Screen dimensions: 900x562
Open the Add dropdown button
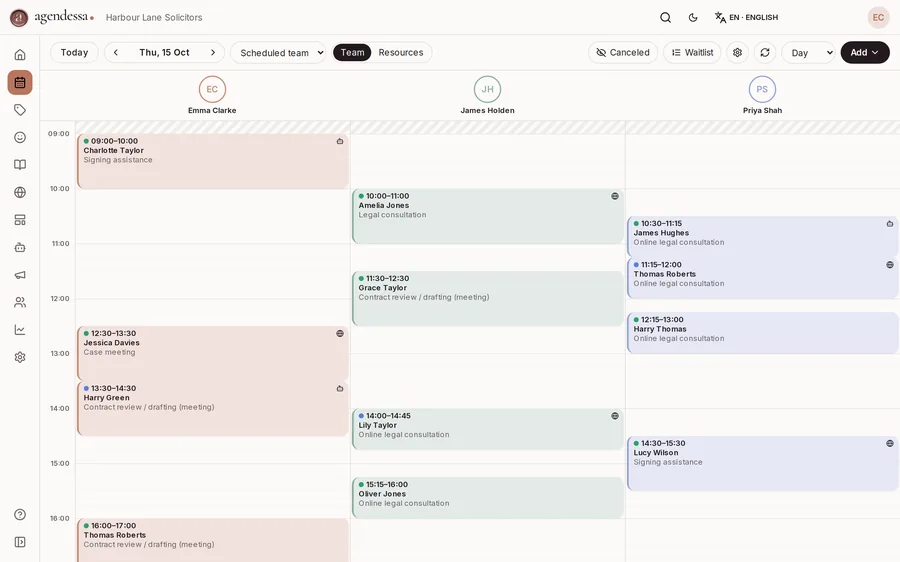(x=865, y=52)
